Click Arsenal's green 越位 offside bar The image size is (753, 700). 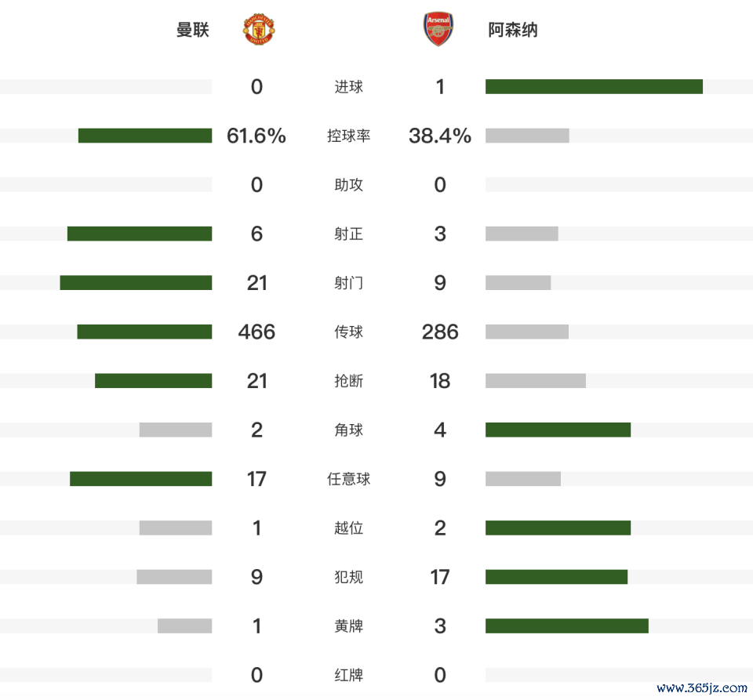pyautogui.click(x=558, y=528)
